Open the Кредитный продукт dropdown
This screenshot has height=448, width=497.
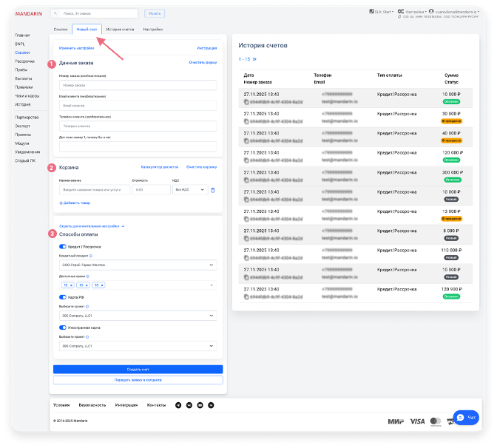(x=138, y=265)
